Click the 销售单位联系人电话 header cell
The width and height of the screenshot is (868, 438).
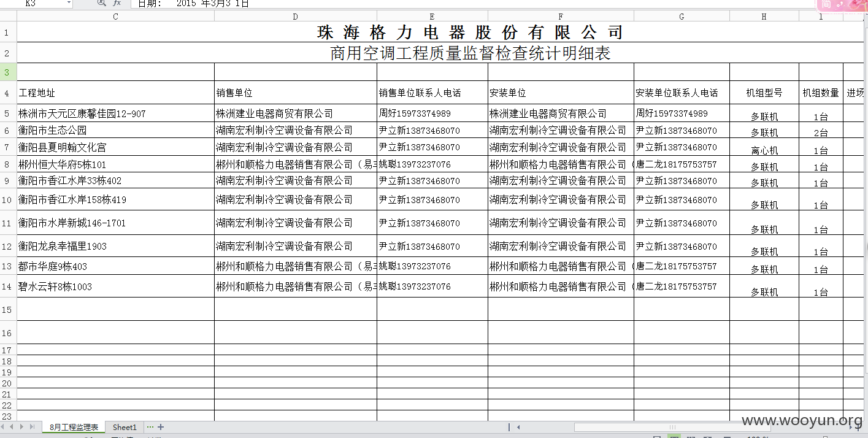pyautogui.click(x=432, y=93)
